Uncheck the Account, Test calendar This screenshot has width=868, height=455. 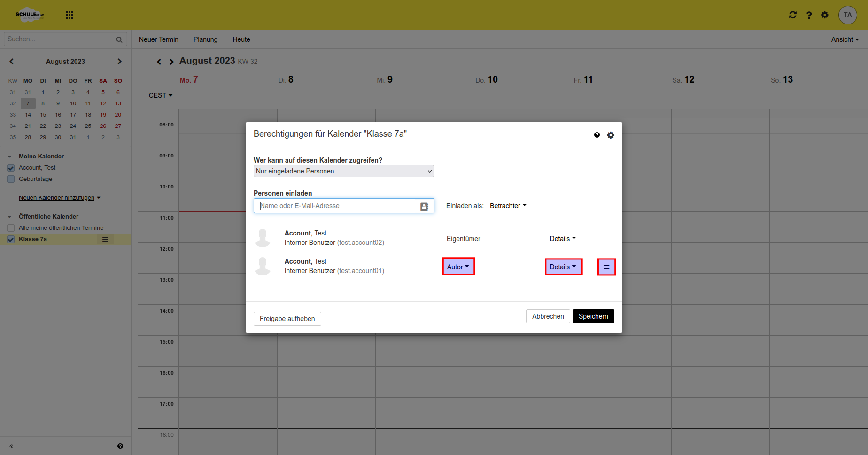click(10, 167)
